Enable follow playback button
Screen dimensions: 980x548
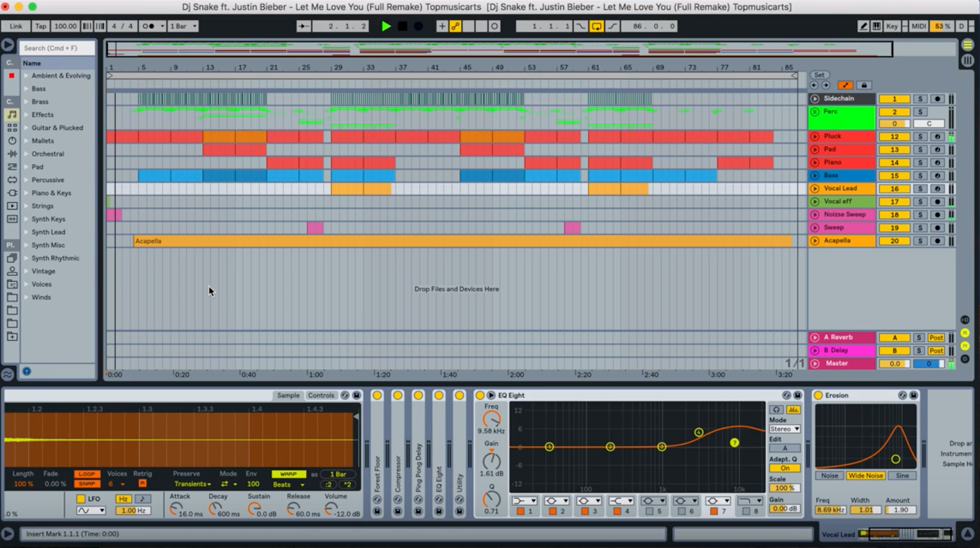click(x=304, y=26)
